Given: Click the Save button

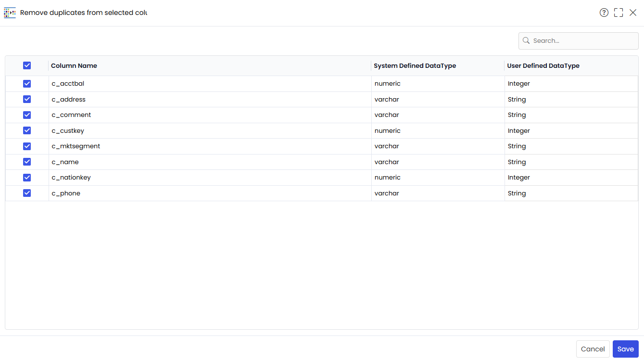Looking at the screenshot, I should [x=625, y=349].
